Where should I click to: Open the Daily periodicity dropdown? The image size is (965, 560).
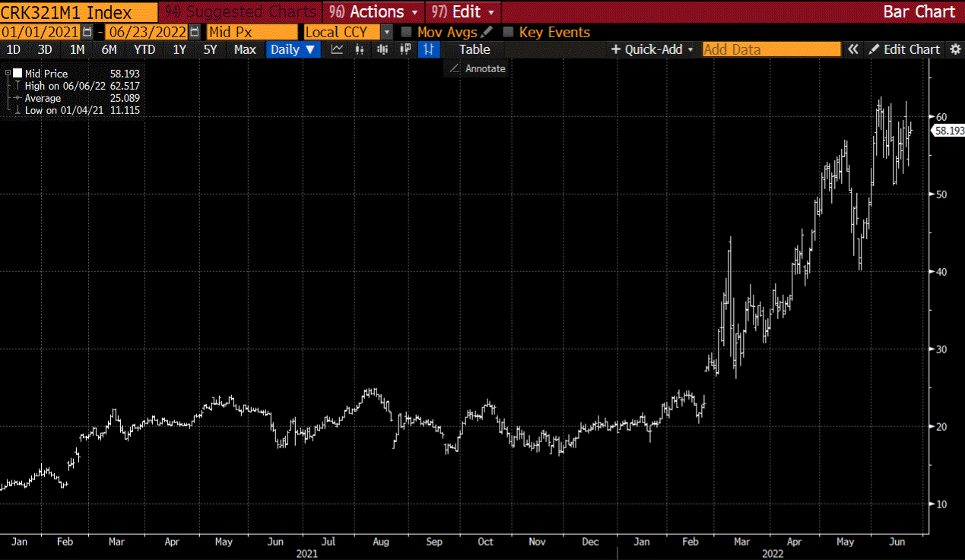click(293, 49)
